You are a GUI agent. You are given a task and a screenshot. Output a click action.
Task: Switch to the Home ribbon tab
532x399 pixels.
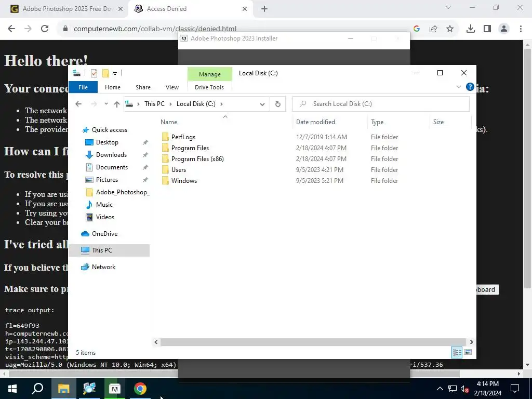(113, 87)
